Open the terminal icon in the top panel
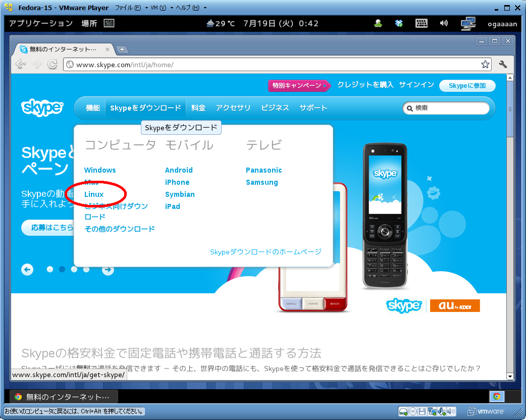Image resolution: width=526 pixels, height=420 pixels. pos(109,23)
